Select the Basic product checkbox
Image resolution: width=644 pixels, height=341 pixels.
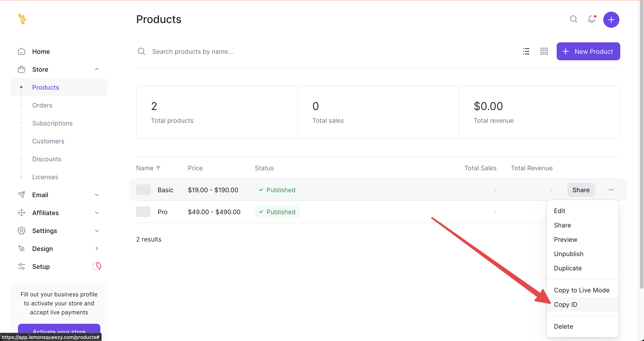[143, 190]
